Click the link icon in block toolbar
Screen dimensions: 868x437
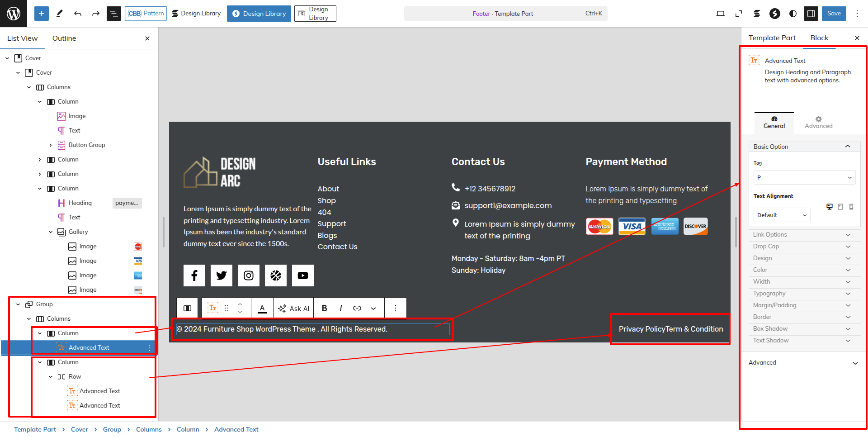pyautogui.click(x=357, y=308)
